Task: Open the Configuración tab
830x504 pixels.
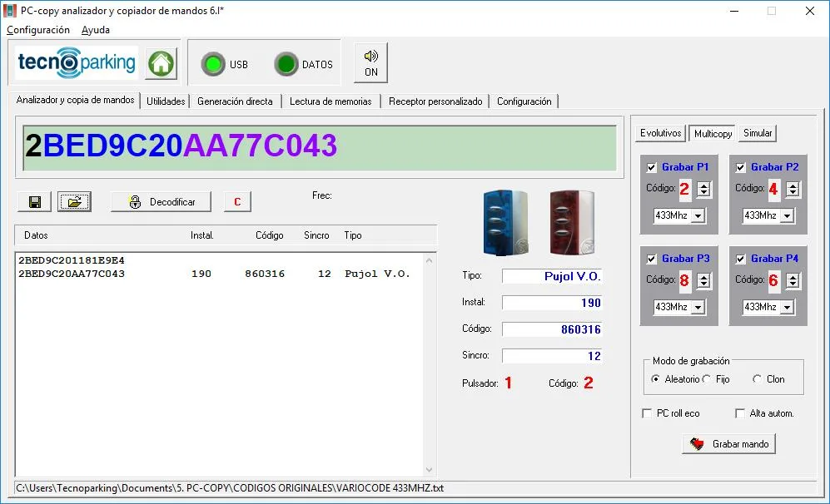Action: pos(524,101)
